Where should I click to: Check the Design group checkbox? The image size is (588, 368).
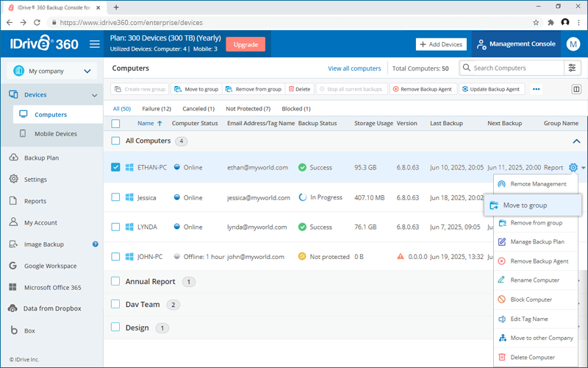[x=115, y=327]
